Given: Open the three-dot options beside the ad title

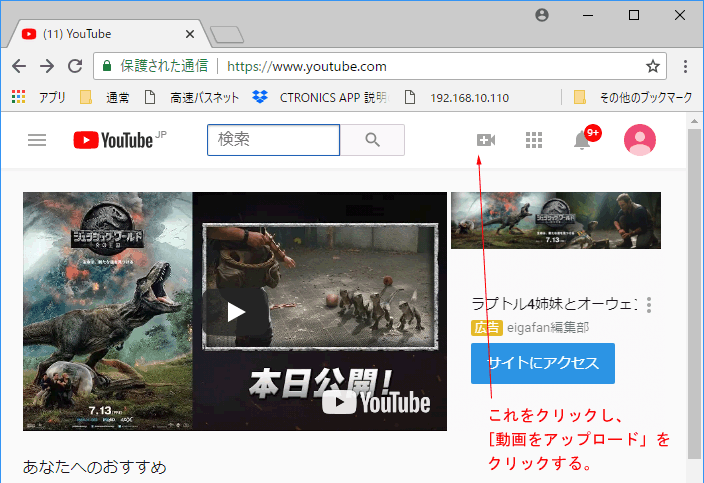Looking at the screenshot, I should [x=649, y=305].
